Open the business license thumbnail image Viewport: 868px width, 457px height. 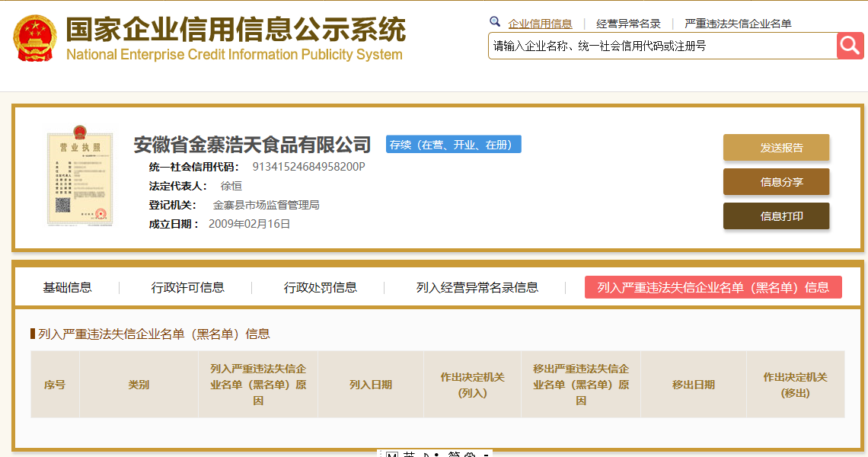coord(80,176)
